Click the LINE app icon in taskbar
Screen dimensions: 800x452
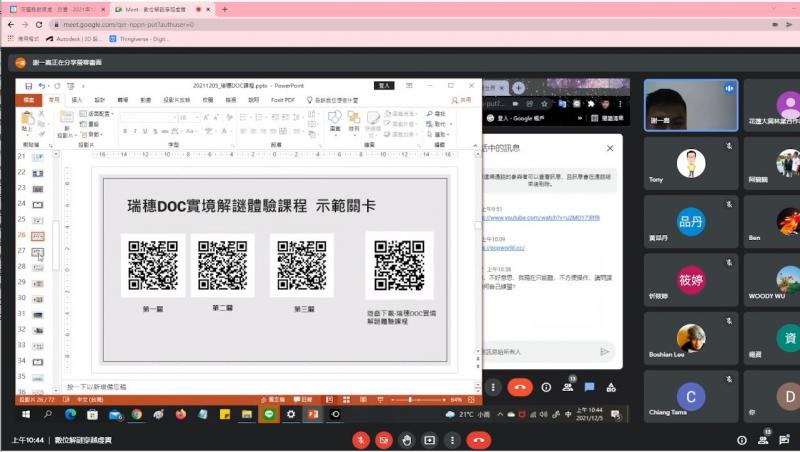pyautogui.click(x=268, y=413)
